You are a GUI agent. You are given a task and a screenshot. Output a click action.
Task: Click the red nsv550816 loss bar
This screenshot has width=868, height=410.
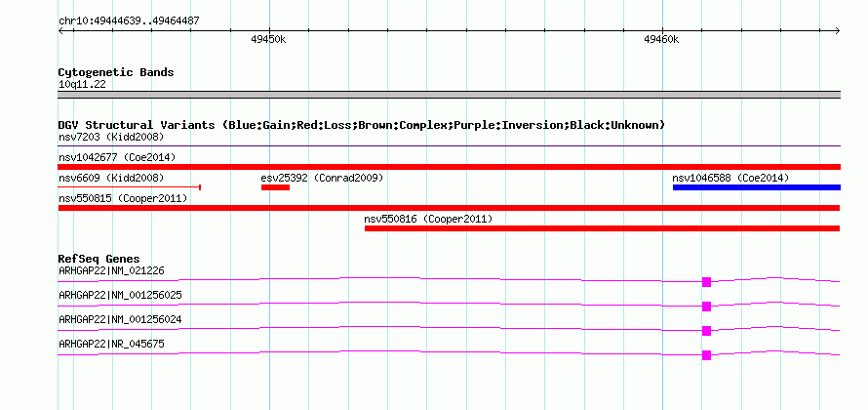[x=603, y=228]
